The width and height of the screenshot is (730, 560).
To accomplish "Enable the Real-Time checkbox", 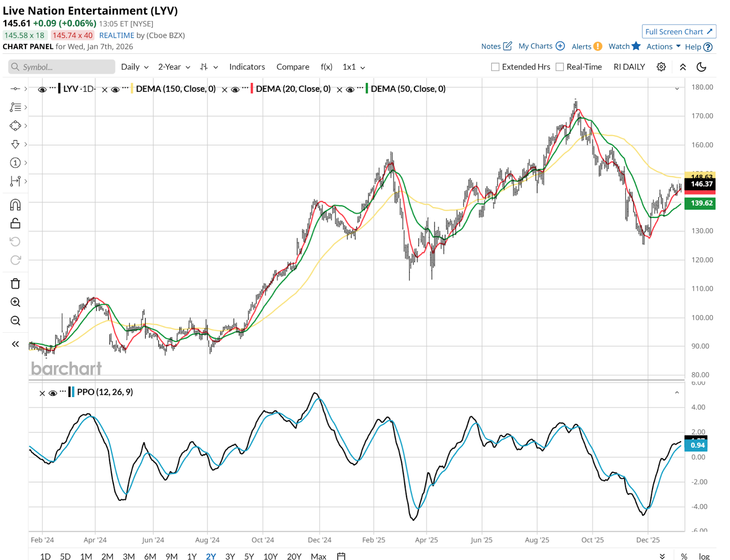I will [x=560, y=67].
